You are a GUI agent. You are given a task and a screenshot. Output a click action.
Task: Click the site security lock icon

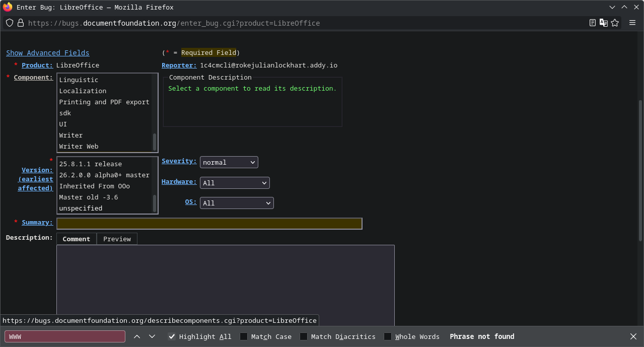click(x=21, y=23)
